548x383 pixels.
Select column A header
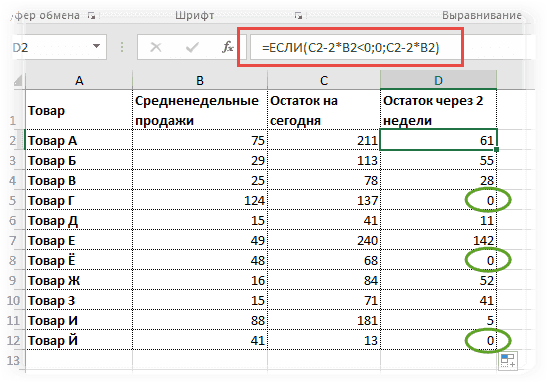[79, 81]
